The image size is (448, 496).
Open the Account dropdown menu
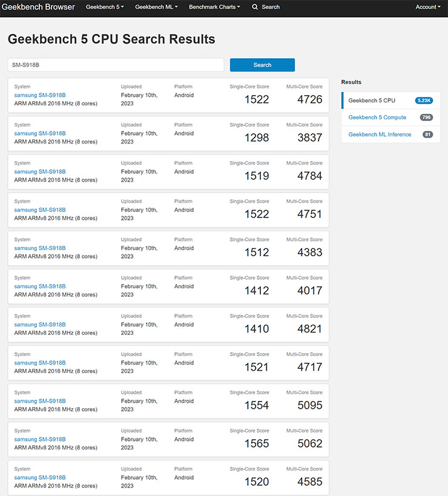click(427, 7)
